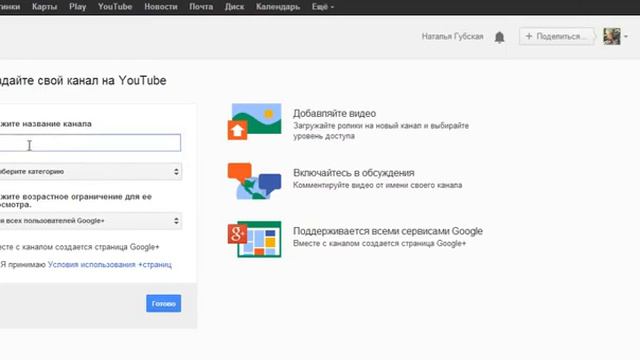
Task: Click the blue Готово button
Action: click(164, 303)
